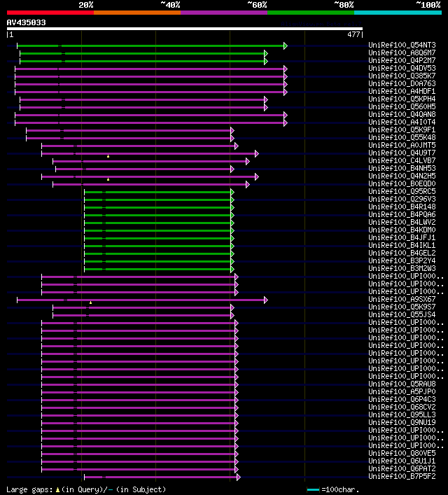Select the UniRef100_B4PQA6 label

coord(402,214)
